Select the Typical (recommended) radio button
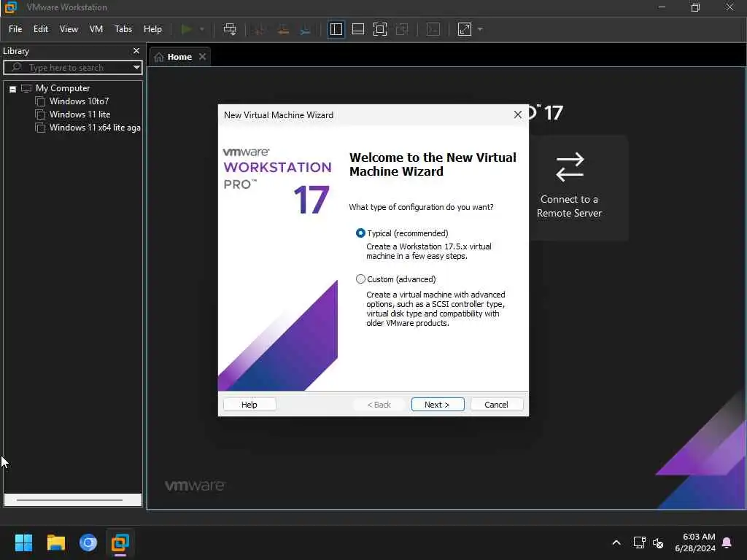This screenshot has width=747, height=560. pyautogui.click(x=360, y=233)
